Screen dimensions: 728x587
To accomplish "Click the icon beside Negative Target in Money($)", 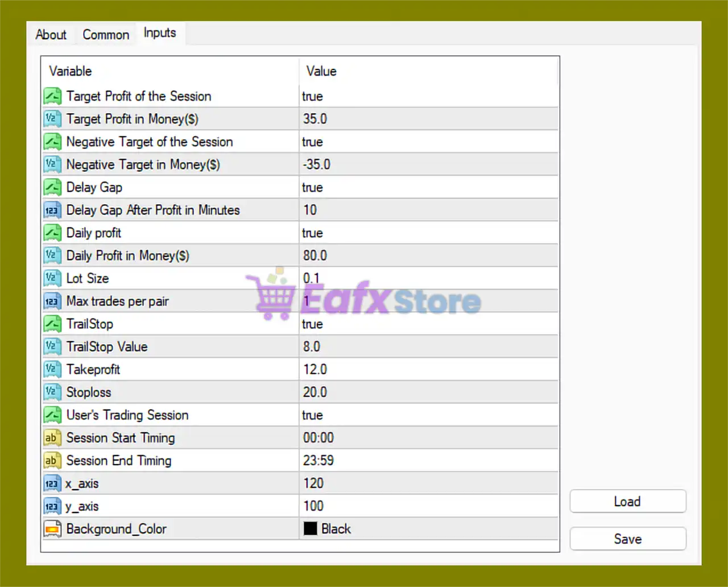I will point(52,164).
